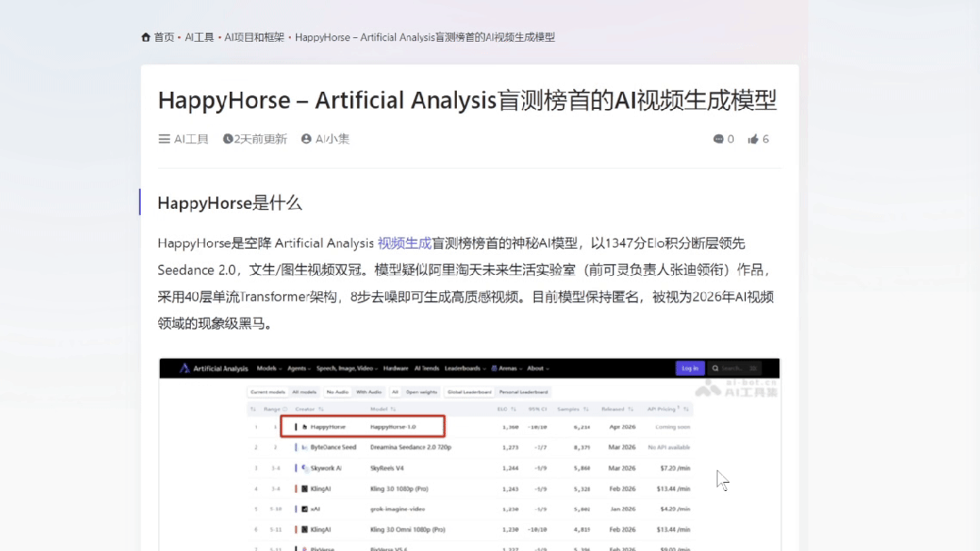Click the Dreamina Seedance 2.0 720p model
The width and height of the screenshot is (980, 551).
pyautogui.click(x=411, y=448)
